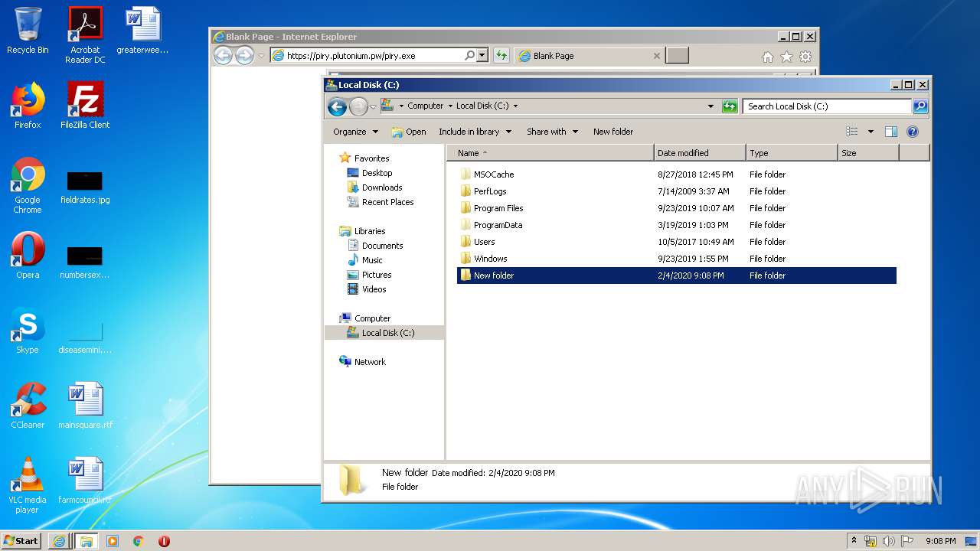
Task: Expand the views options dropdown arrow
Action: point(871,132)
